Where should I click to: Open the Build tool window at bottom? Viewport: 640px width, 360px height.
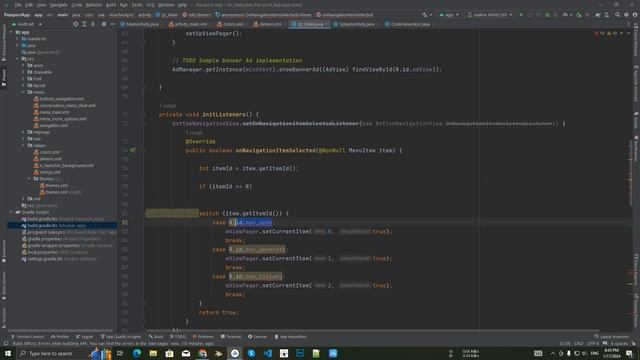156,337
